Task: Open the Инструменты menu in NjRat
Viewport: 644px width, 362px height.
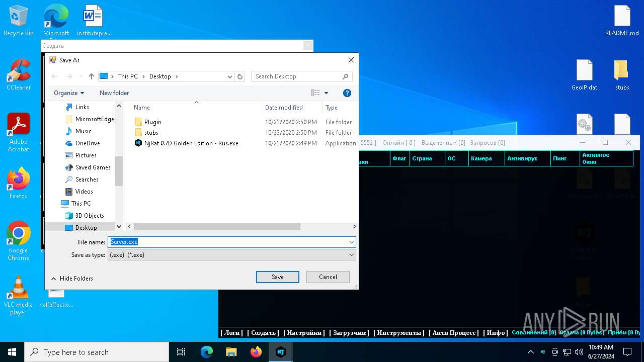Action: coord(399,333)
